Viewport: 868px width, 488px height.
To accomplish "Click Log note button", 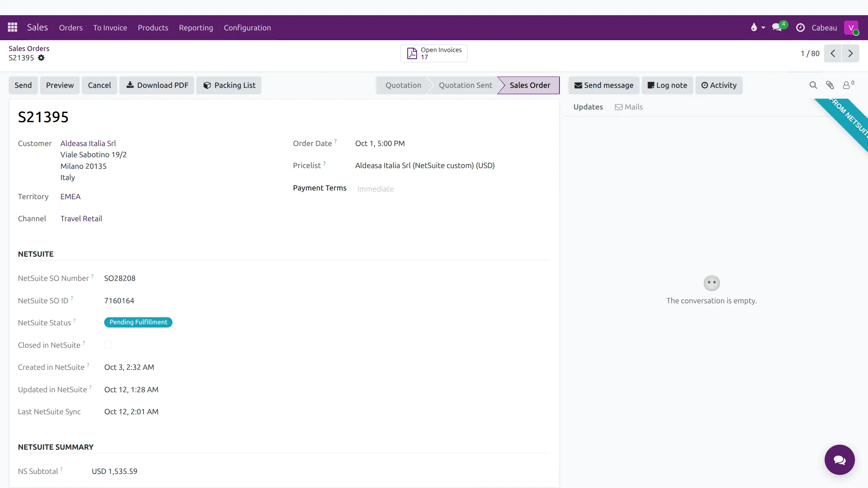I will tap(667, 85).
